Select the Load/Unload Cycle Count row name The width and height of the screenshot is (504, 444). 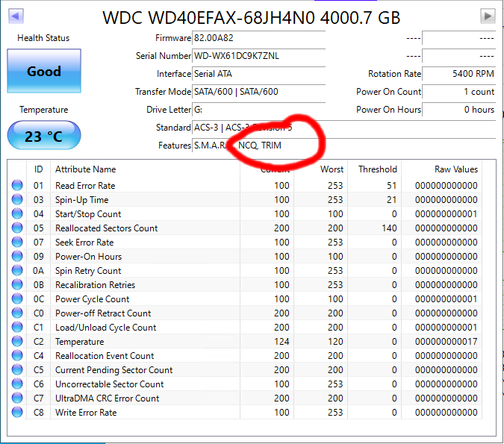(x=105, y=328)
